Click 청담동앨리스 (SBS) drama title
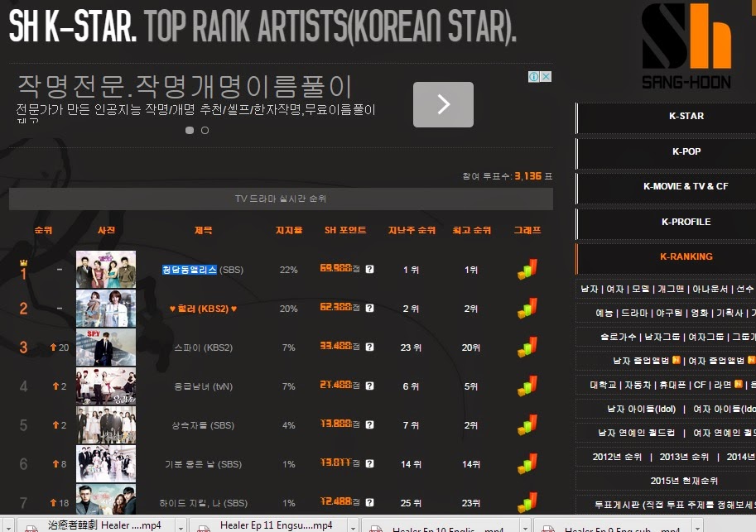 click(203, 270)
